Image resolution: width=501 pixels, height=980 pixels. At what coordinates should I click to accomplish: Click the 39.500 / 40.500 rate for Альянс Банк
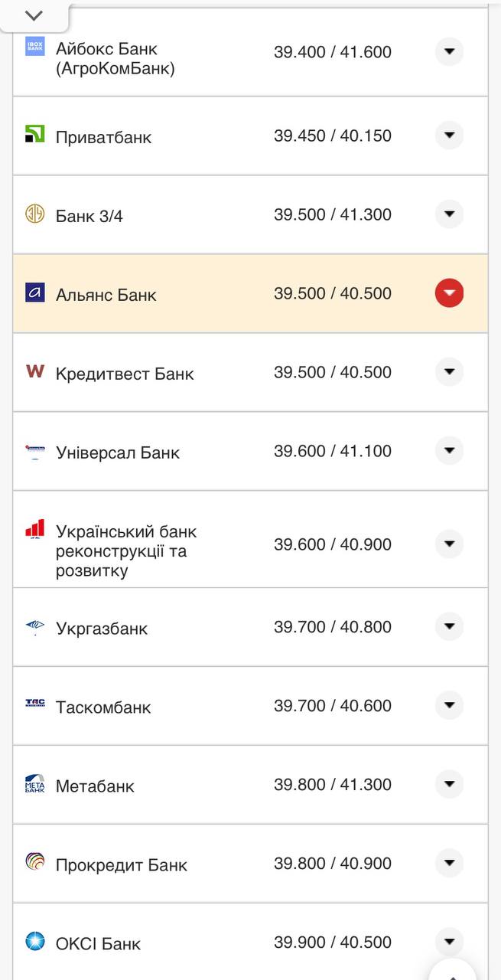click(333, 292)
